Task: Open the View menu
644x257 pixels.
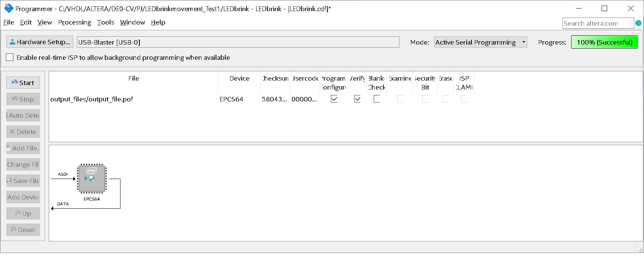Action: tap(45, 22)
